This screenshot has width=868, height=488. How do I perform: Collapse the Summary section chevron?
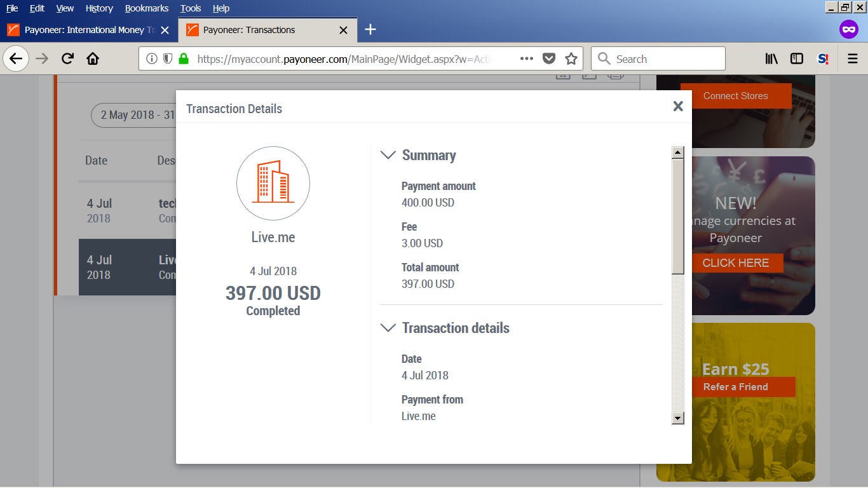tap(388, 156)
